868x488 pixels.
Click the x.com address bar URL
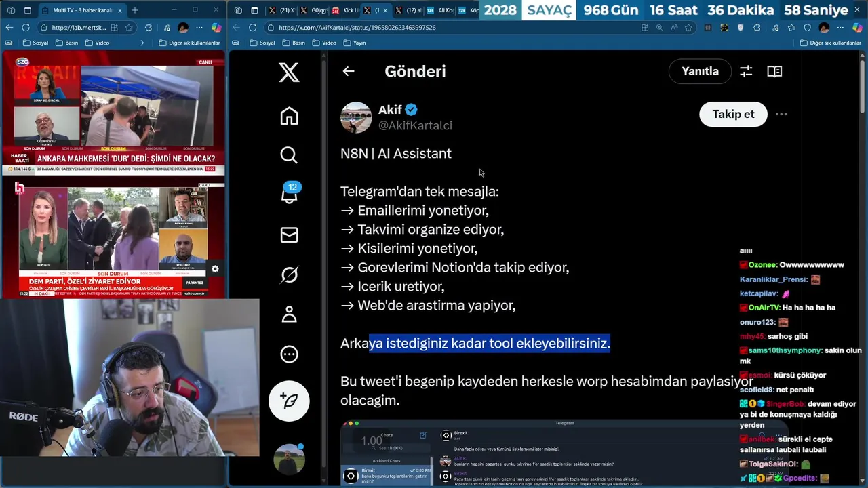[357, 28]
